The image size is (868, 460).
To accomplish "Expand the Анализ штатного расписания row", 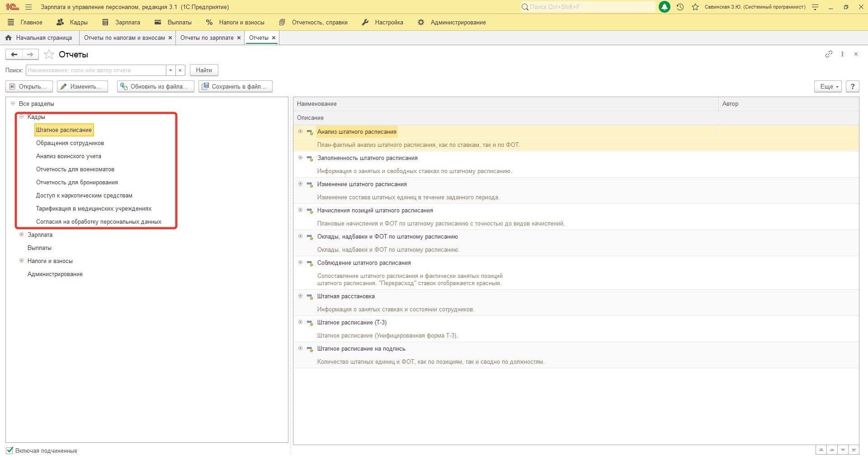I will pos(300,131).
